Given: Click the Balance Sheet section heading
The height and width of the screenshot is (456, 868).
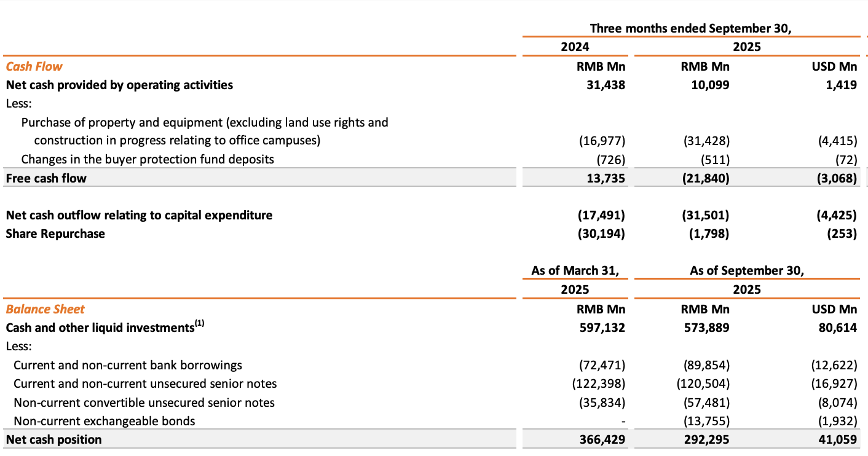Looking at the screenshot, I should pos(45,309).
